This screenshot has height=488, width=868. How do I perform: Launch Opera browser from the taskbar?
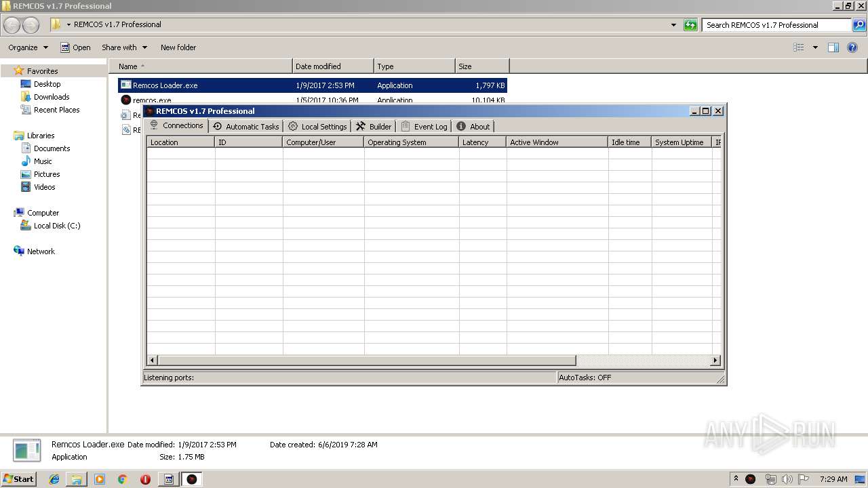point(145,479)
